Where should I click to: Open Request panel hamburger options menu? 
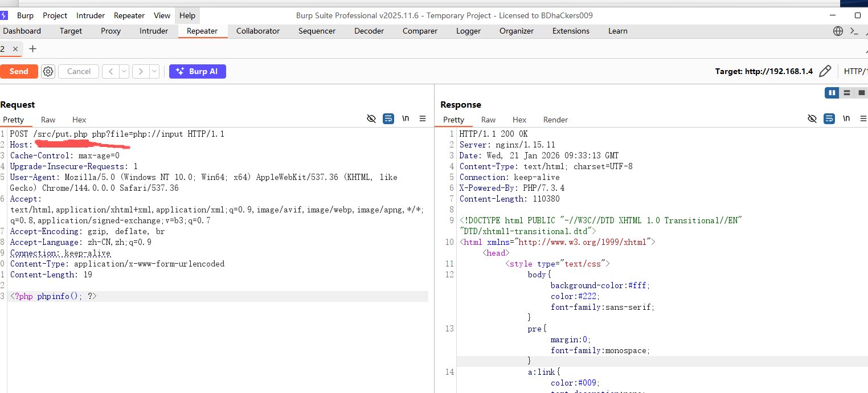[x=423, y=118]
